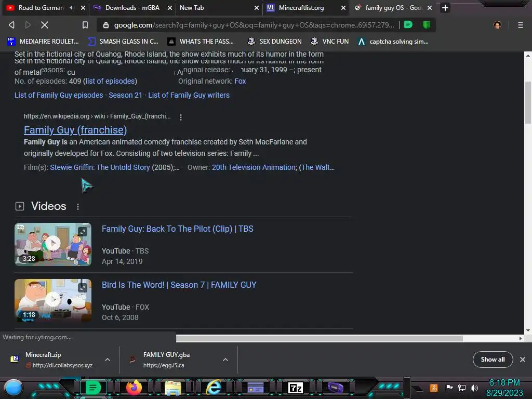Open the green shield extension icon
532x399 pixels.
[x=427, y=24]
